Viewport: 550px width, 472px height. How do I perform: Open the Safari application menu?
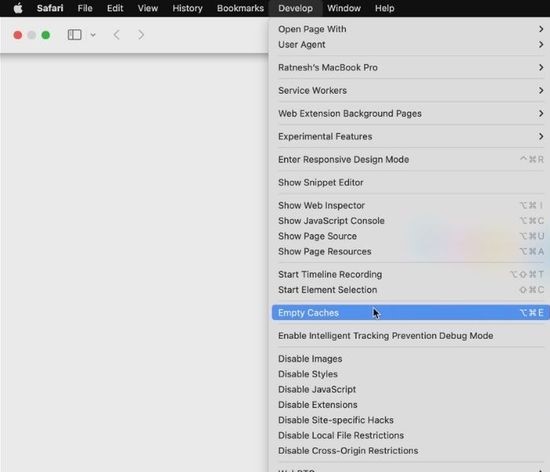(x=50, y=8)
